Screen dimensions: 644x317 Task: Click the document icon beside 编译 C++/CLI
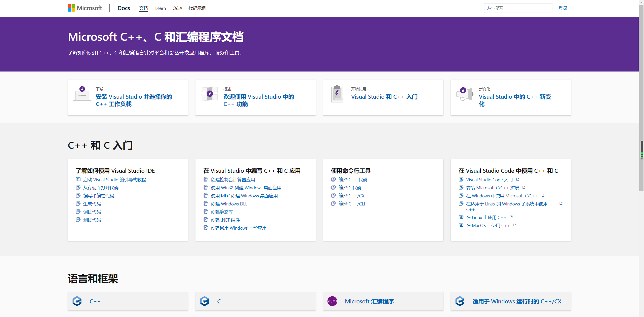pyautogui.click(x=334, y=203)
